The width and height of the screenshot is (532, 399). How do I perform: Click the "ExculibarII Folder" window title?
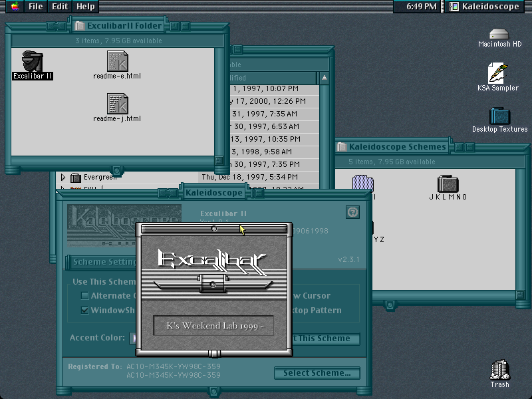(x=124, y=26)
